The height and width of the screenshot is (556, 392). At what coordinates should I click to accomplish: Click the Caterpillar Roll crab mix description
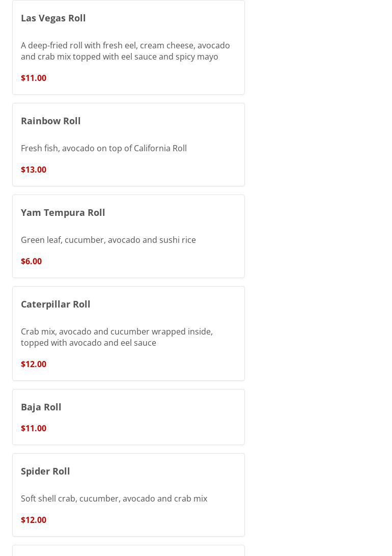(117, 337)
